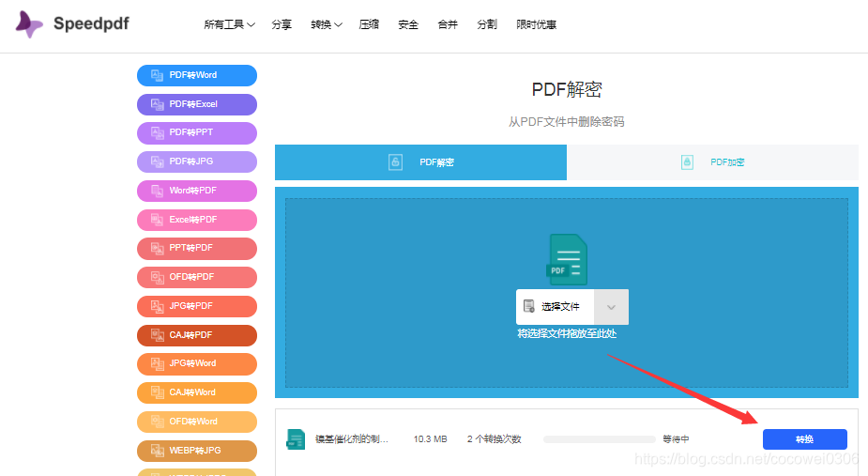Expand the 转换 dropdown menu

(327, 24)
